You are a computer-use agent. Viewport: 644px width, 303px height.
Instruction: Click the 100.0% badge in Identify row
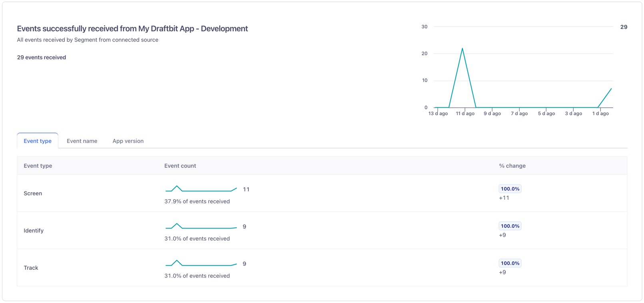point(510,226)
